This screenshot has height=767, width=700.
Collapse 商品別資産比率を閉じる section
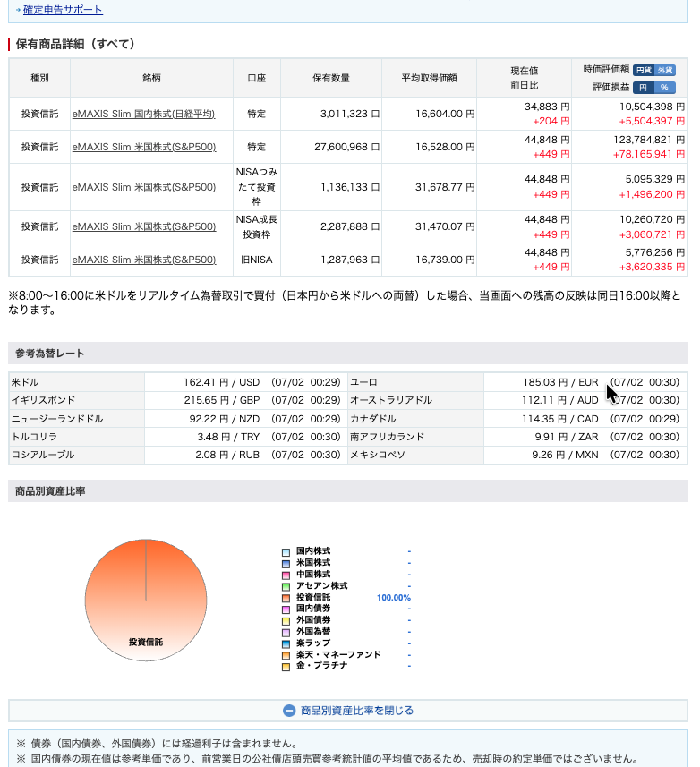(x=348, y=711)
